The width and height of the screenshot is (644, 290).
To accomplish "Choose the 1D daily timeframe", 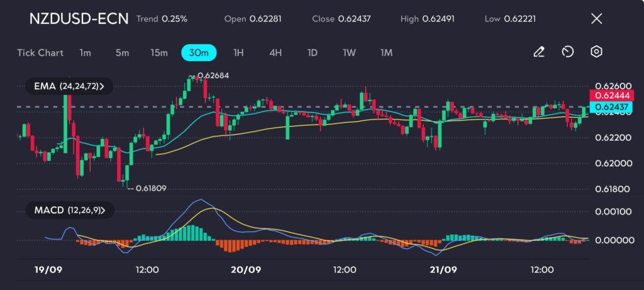I will 312,53.
